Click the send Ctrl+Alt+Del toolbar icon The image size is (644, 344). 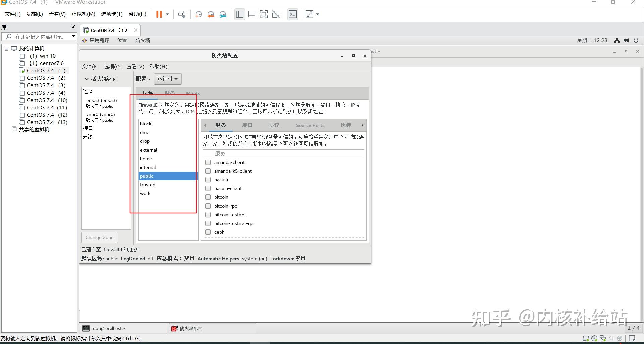(182, 14)
